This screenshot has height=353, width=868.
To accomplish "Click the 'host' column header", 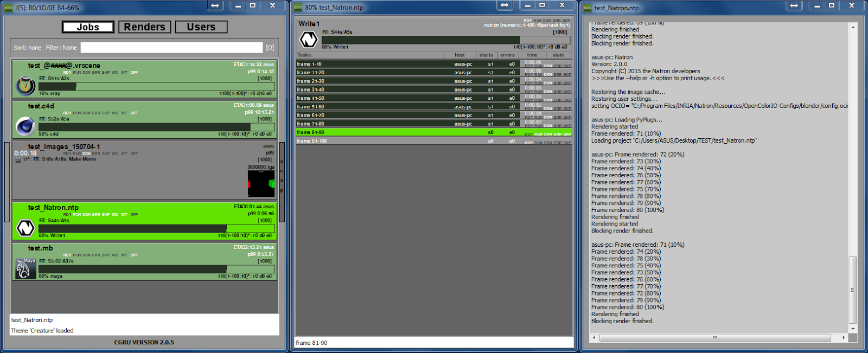I will coord(459,55).
